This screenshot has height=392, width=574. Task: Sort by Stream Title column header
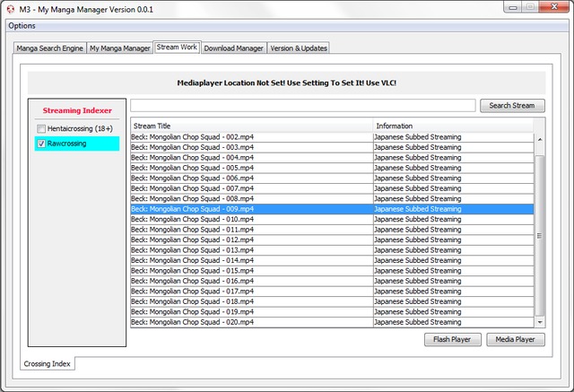coord(251,126)
